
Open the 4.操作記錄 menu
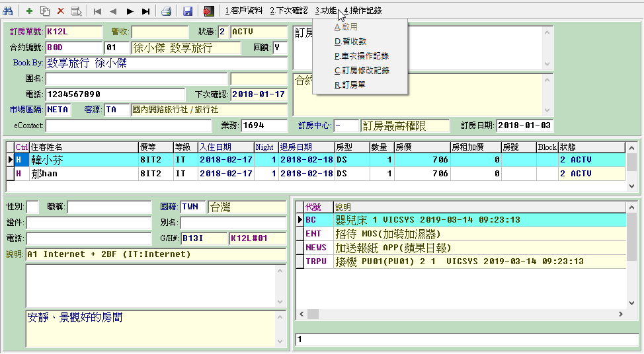(362, 11)
